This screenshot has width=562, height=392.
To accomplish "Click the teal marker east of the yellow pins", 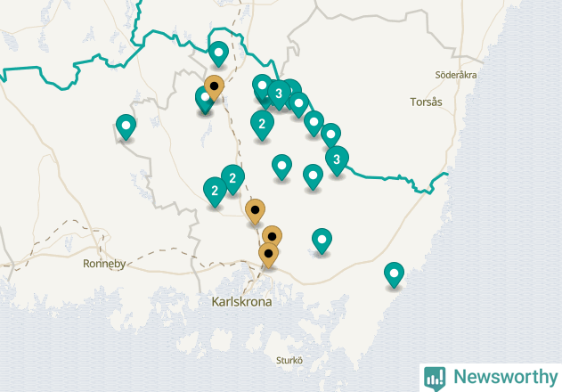I will [x=322, y=241].
